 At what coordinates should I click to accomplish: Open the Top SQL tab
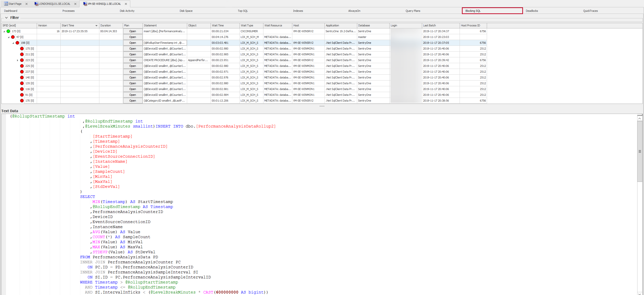click(243, 11)
